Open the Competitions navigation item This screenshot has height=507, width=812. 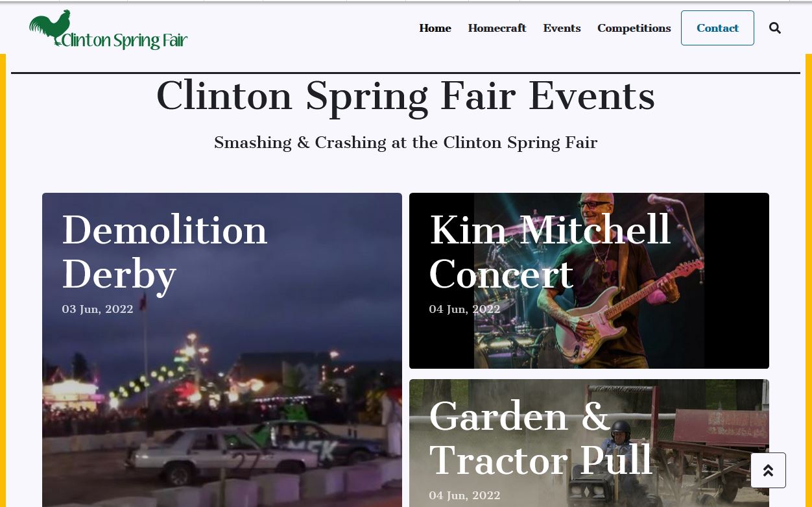click(634, 28)
